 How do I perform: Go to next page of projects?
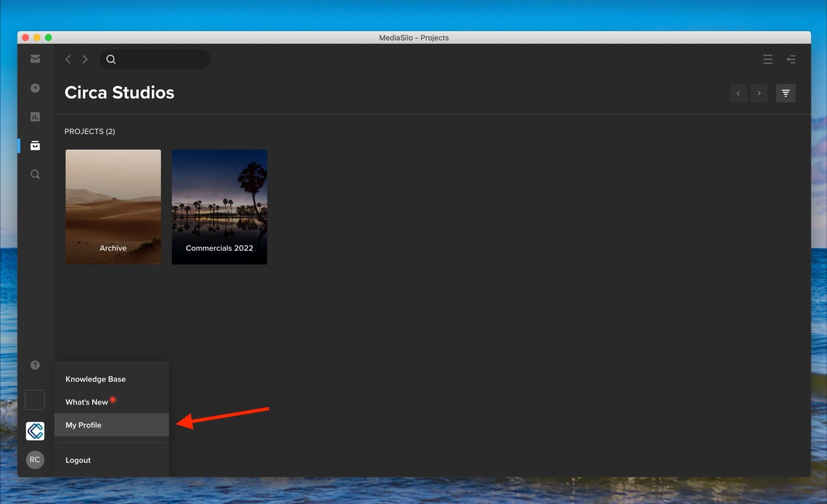[759, 93]
